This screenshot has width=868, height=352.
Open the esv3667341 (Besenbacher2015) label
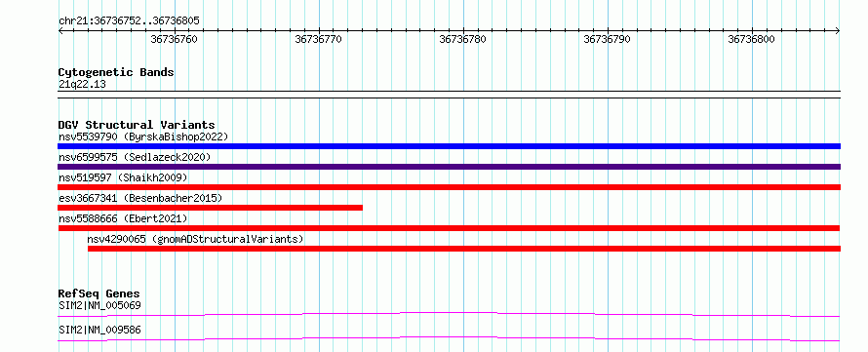point(140,198)
